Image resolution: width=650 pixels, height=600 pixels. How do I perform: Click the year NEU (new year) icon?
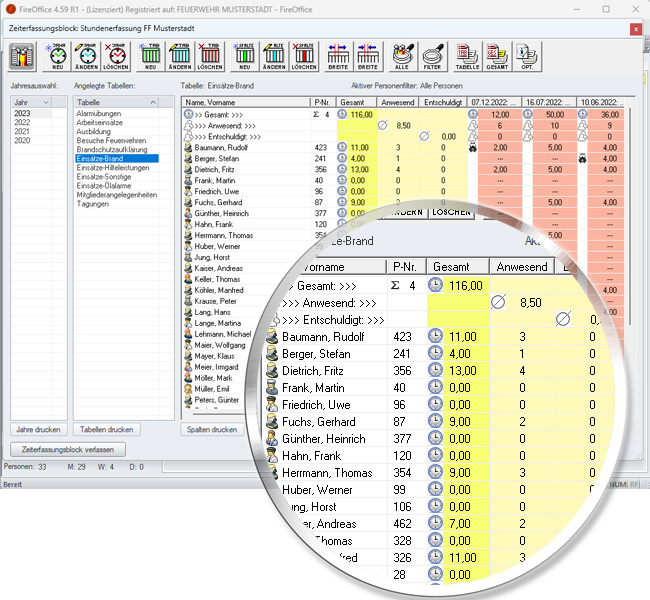tap(57, 56)
